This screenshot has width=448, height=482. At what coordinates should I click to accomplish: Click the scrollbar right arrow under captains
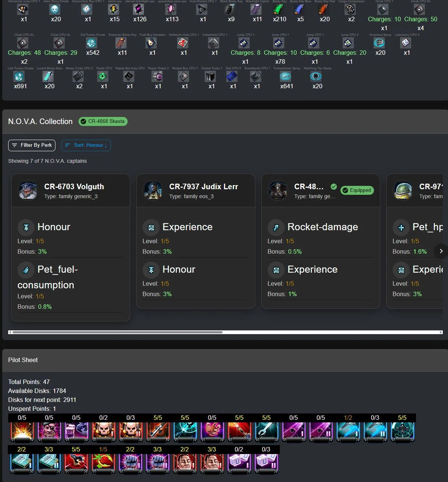pos(441,332)
